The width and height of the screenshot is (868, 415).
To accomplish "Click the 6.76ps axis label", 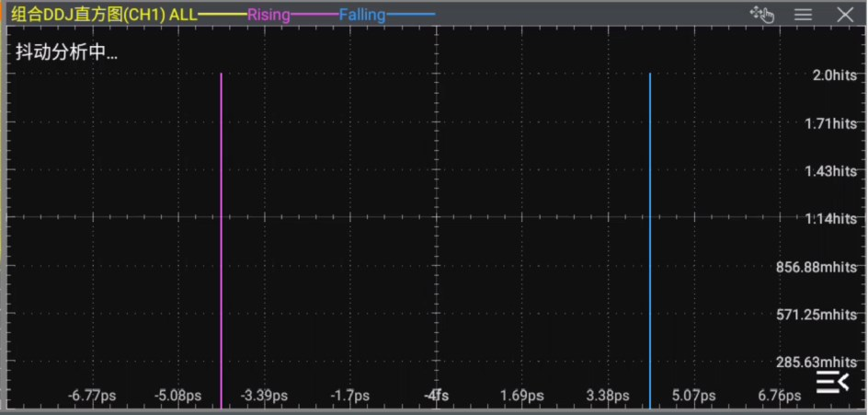I will pos(780,396).
